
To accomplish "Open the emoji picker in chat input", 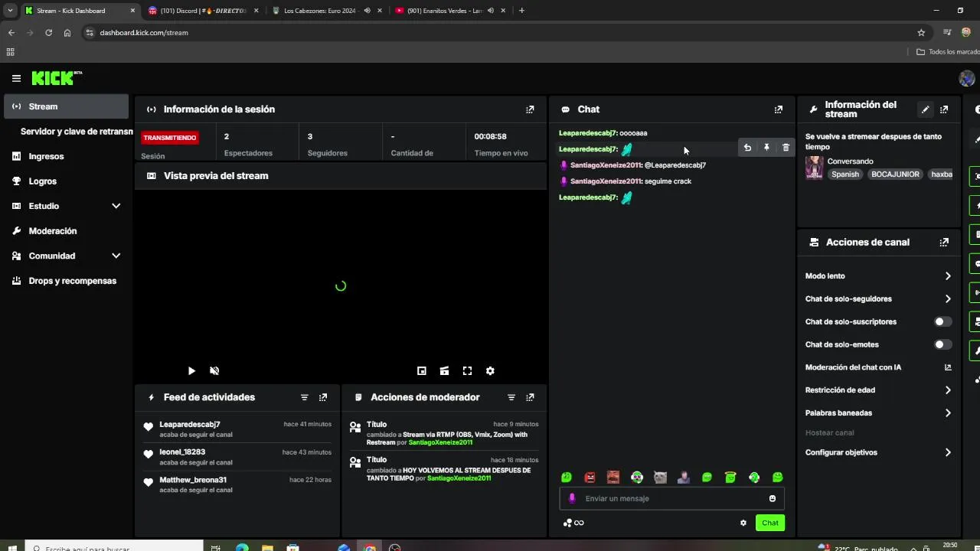I will [772, 498].
